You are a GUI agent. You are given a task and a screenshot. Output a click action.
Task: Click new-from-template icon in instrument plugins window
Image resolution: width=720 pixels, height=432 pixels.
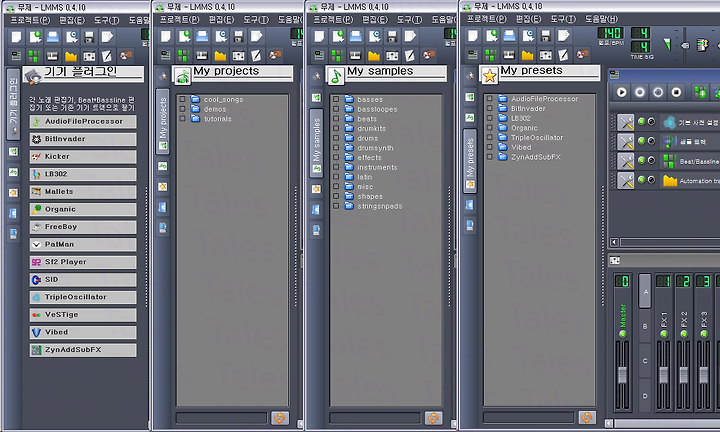(35, 37)
